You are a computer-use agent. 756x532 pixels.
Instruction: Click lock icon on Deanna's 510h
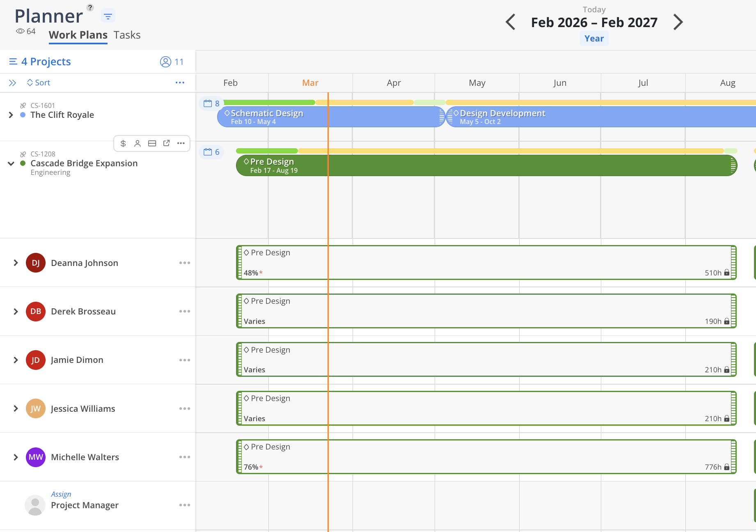pos(727,273)
